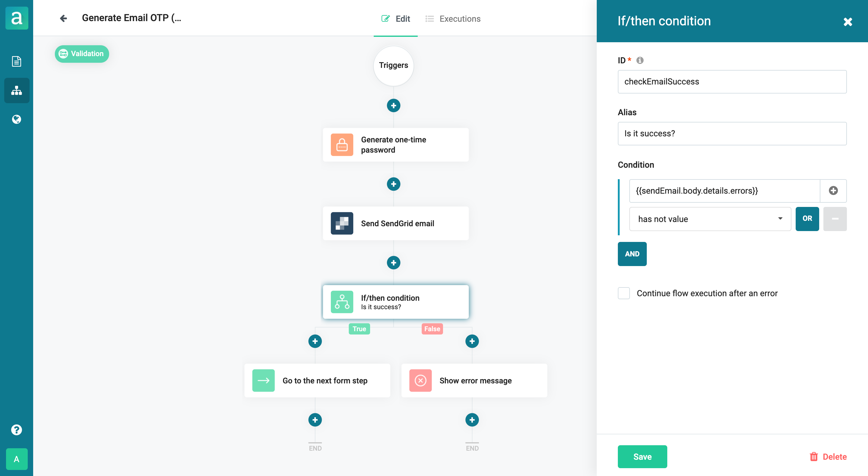Select the Generate one-time password step
Image resolution: width=868 pixels, height=476 pixels.
click(x=396, y=145)
